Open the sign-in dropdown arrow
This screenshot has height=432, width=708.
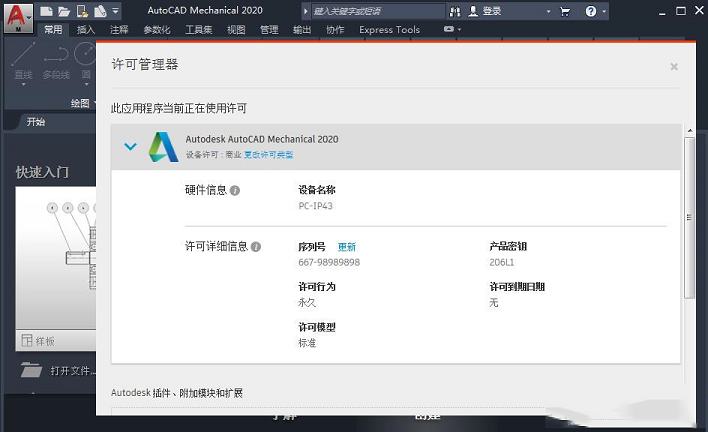tap(548, 12)
